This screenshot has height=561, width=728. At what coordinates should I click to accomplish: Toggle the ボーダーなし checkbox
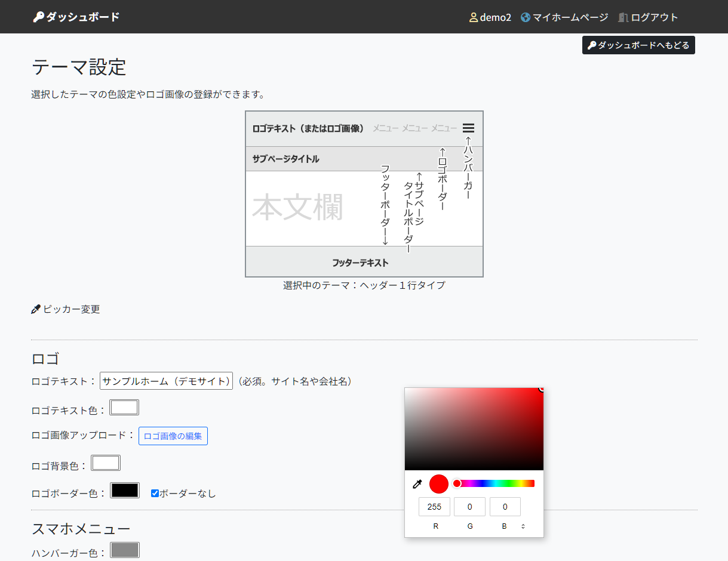pyautogui.click(x=155, y=494)
